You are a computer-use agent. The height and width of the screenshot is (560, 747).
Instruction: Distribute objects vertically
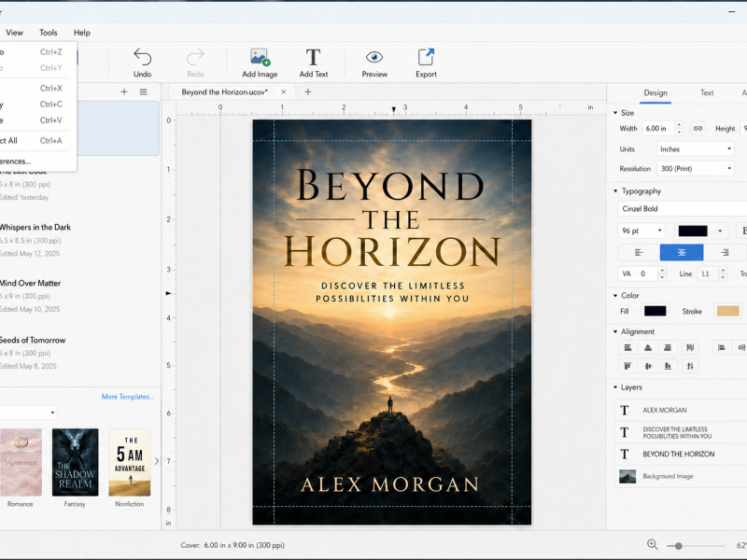click(690, 366)
